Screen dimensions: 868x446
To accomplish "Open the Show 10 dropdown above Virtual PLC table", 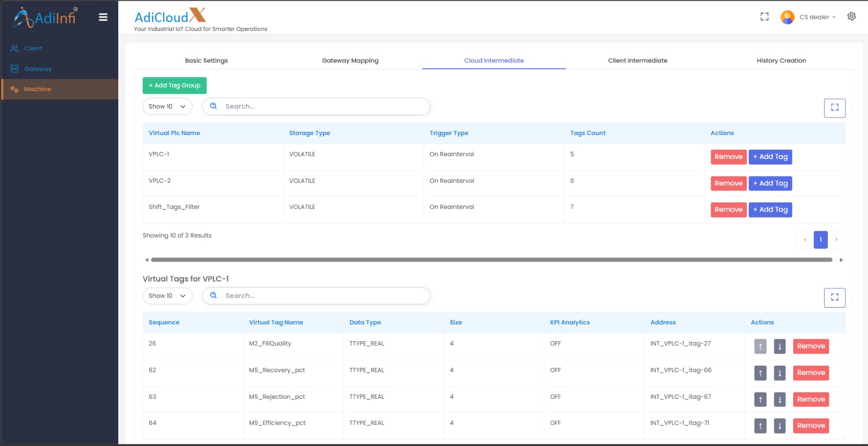I will (167, 106).
